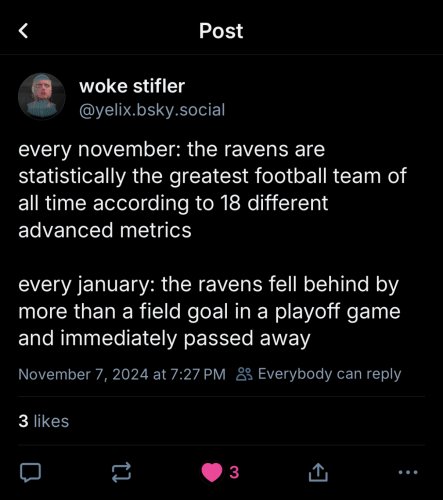Open the three-dot more options menu
443x500 pixels.
point(408,472)
